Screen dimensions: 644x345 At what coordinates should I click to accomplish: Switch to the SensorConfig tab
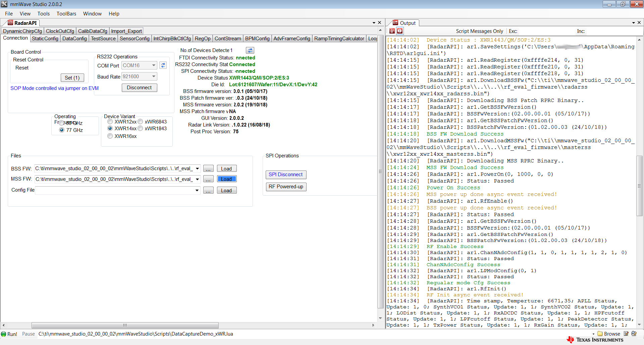(x=135, y=39)
